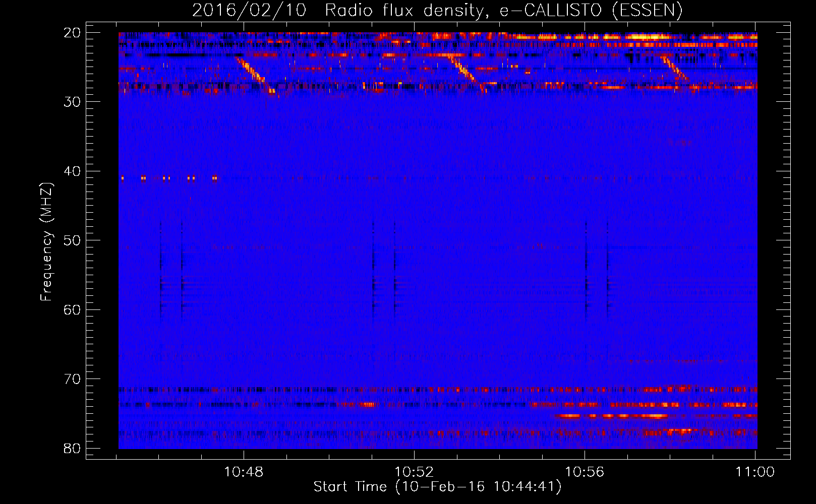Screen dimensions: 816x504
Task: Click the 80 frequency tick label
Action: (72, 449)
